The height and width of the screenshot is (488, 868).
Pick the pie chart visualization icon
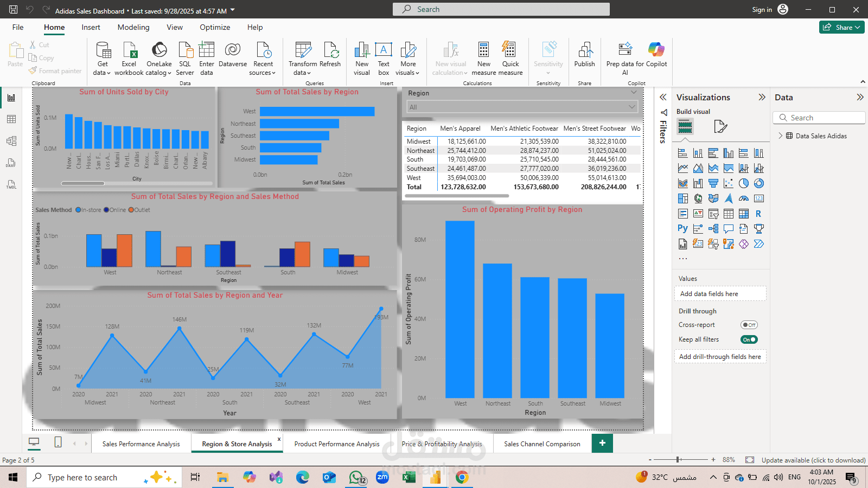[x=744, y=184]
